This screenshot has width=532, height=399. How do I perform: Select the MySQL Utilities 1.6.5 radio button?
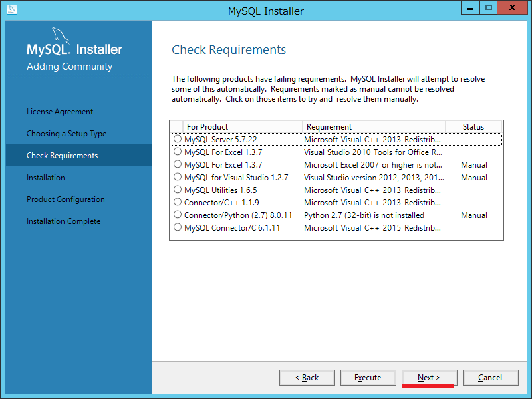click(x=178, y=190)
